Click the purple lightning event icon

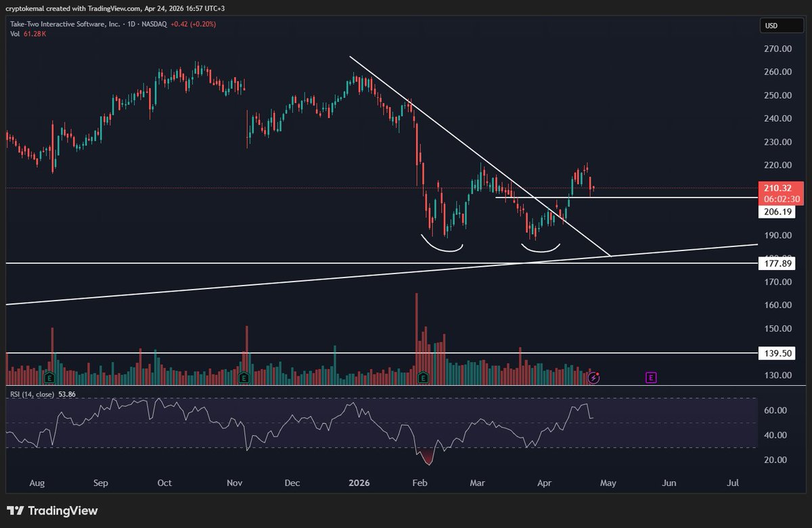pos(593,377)
